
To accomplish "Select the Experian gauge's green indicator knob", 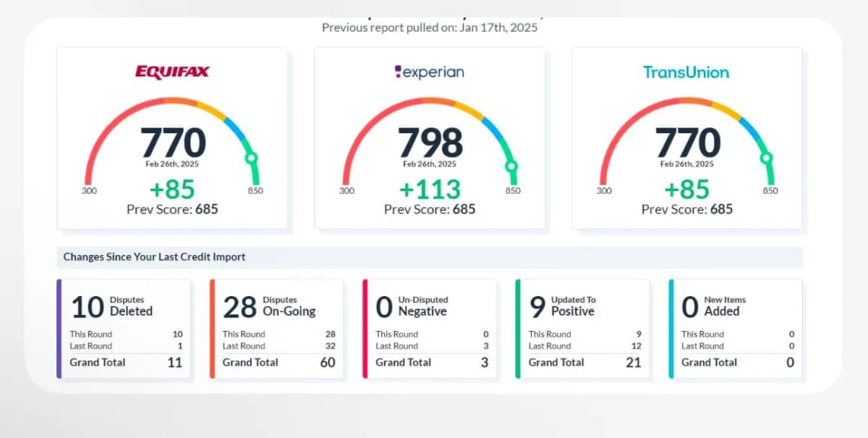I will point(511,167).
